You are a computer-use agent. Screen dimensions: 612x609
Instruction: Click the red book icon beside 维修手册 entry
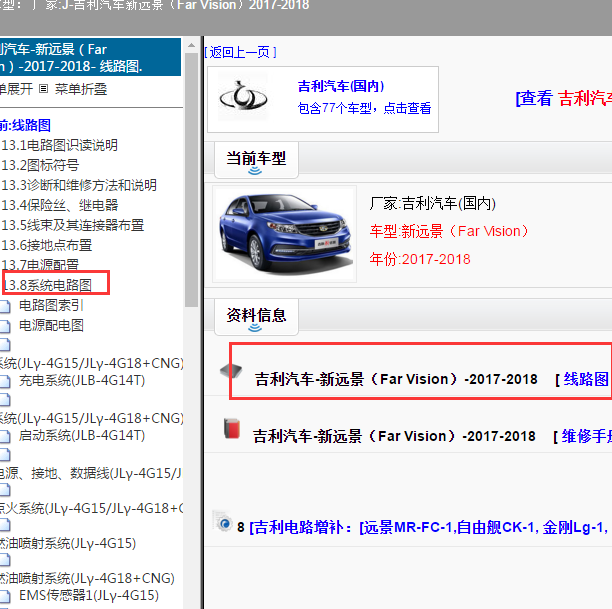click(x=232, y=429)
